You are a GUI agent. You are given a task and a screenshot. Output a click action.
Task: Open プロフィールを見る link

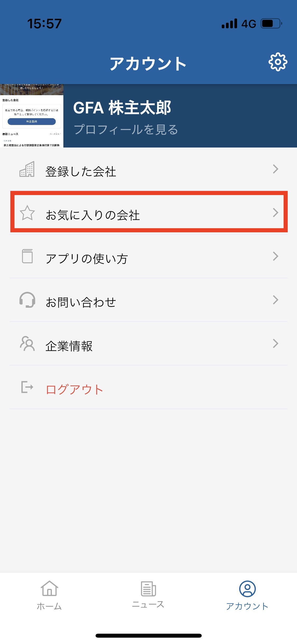pyautogui.click(x=126, y=130)
